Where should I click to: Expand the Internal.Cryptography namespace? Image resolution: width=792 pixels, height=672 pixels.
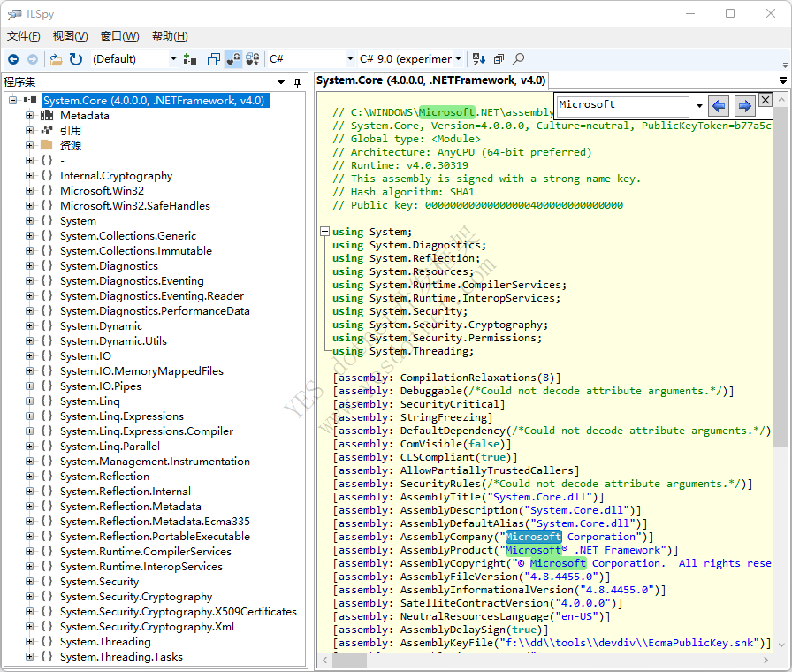pyautogui.click(x=30, y=176)
